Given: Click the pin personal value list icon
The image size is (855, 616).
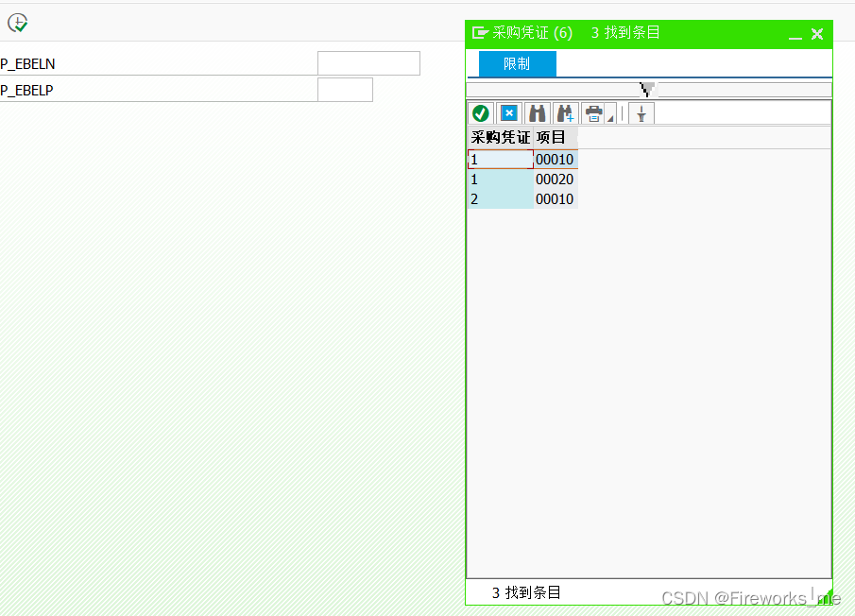Looking at the screenshot, I should [641, 113].
